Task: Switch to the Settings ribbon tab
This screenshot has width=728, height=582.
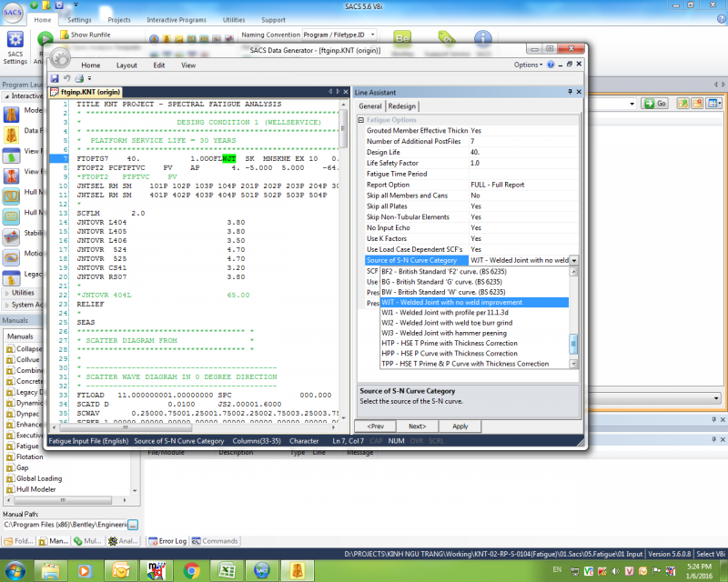Action: [79, 20]
